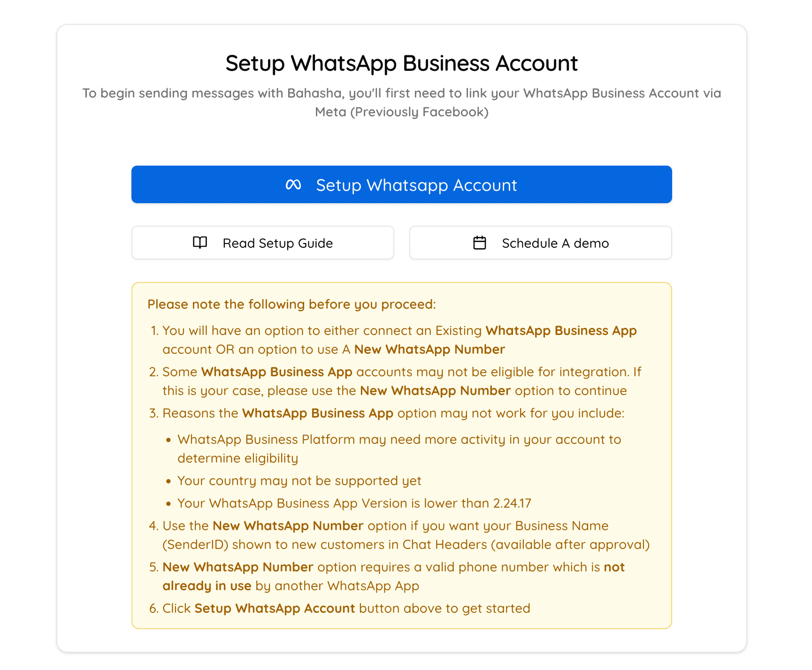812x670 pixels.
Task: Click the Setup Whatsapp Account button
Action: click(401, 184)
